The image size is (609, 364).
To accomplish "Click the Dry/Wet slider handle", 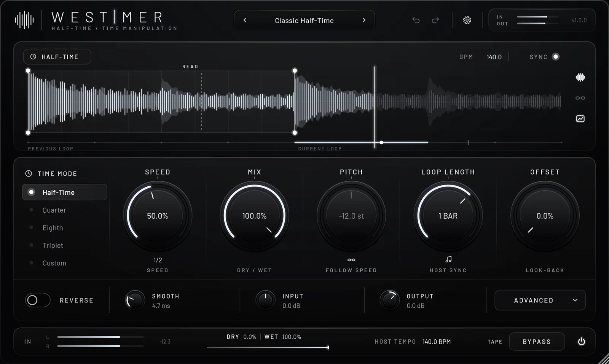I will coord(328,347).
